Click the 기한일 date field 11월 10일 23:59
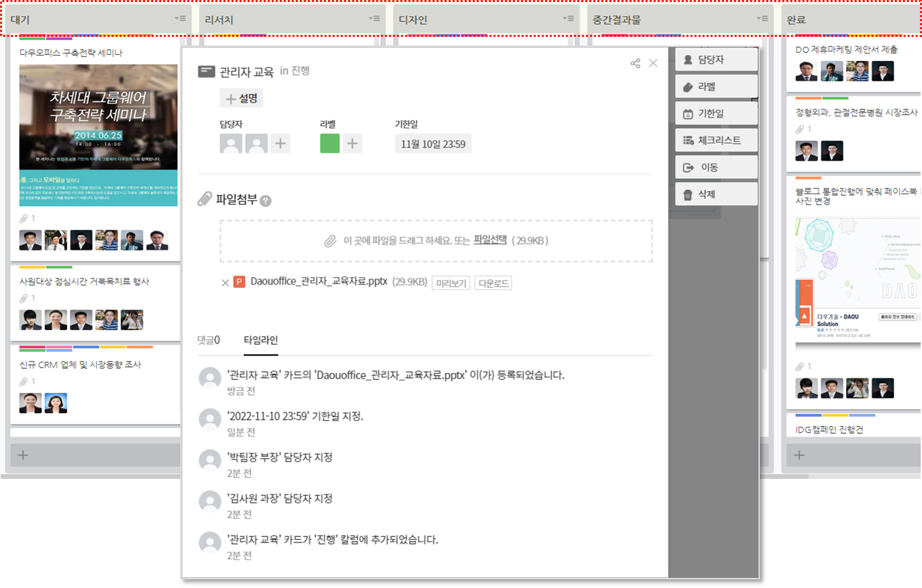The width and height of the screenshot is (922, 588). click(433, 144)
